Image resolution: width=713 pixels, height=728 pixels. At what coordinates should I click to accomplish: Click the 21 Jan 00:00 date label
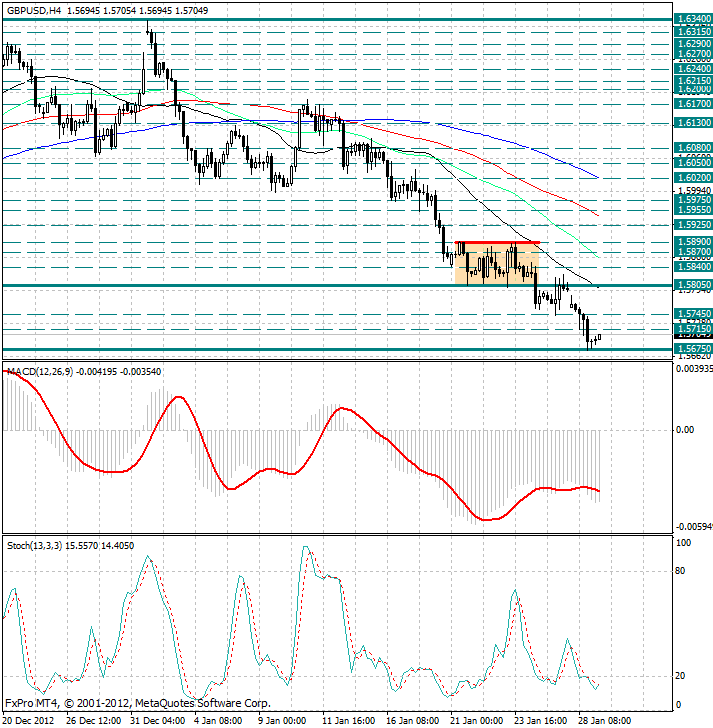[477, 721]
